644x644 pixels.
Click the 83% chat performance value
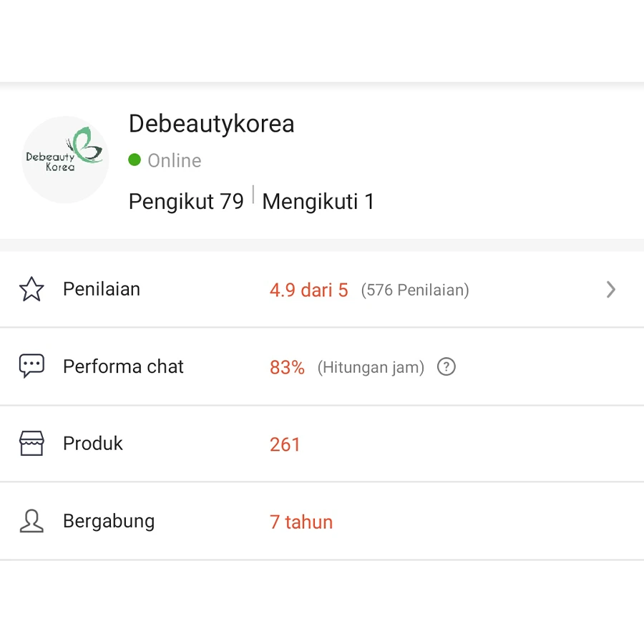point(287,368)
